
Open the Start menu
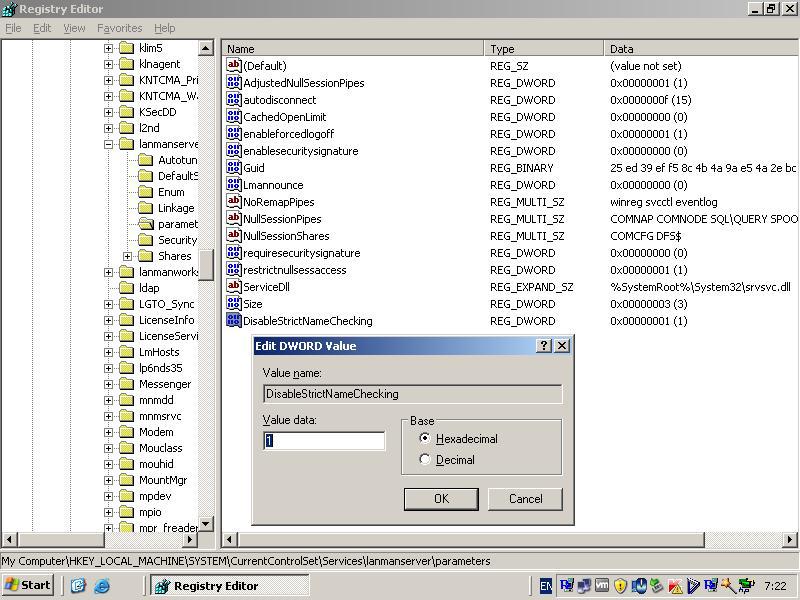tap(28, 585)
